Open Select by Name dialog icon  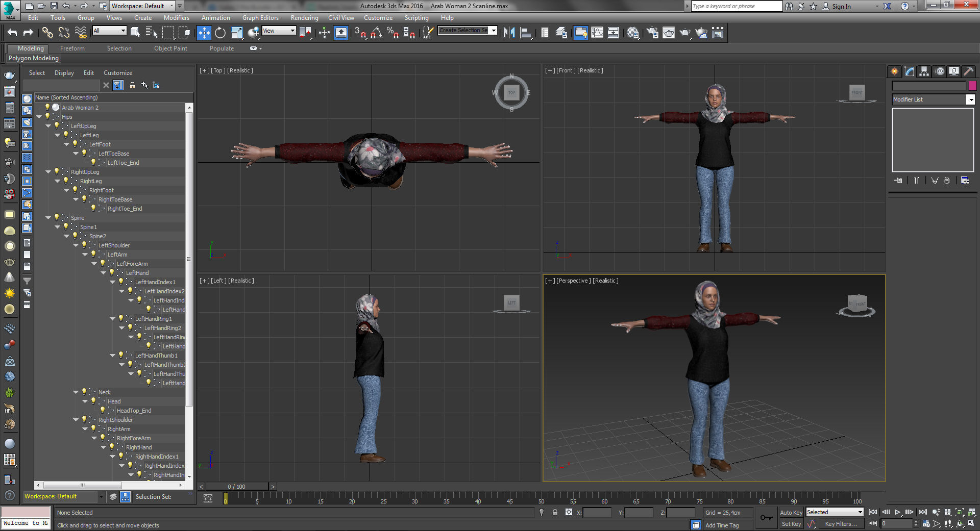pyautogui.click(x=152, y=33)
